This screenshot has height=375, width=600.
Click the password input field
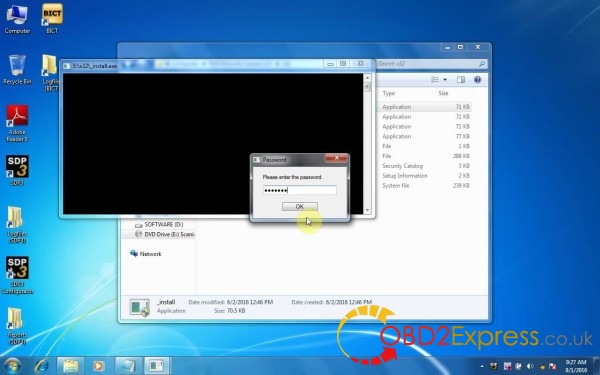click(x=300, y=190)
